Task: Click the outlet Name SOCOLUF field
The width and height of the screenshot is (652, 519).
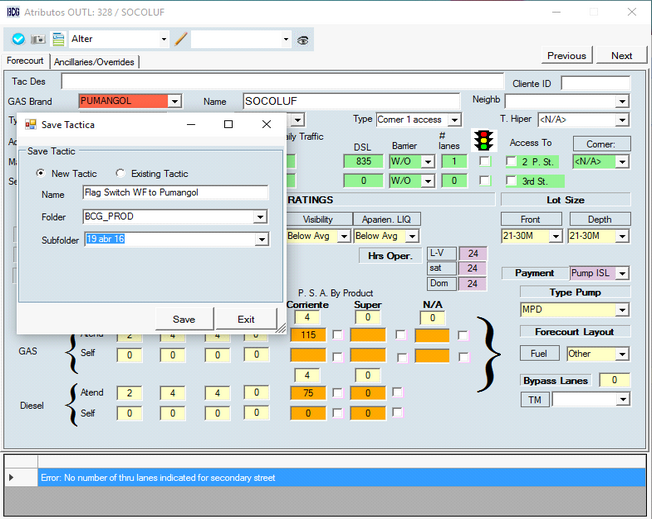Action: (x=351, y=101)
